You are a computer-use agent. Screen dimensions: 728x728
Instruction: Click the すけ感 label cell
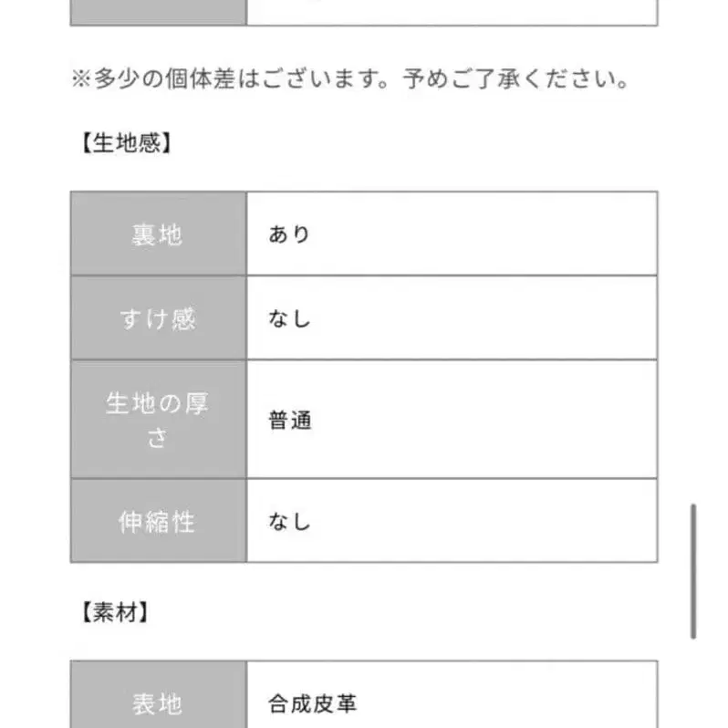(158, 318)
